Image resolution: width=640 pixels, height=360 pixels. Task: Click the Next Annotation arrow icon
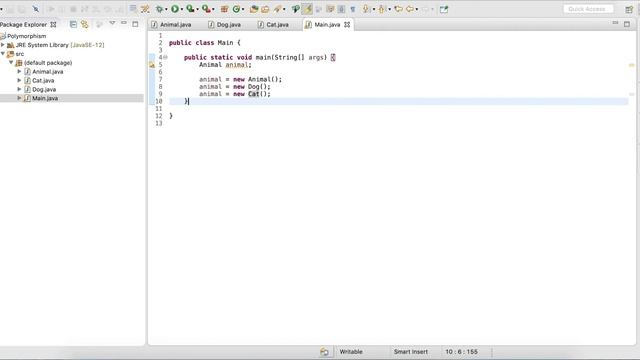(x=366, y=9)
